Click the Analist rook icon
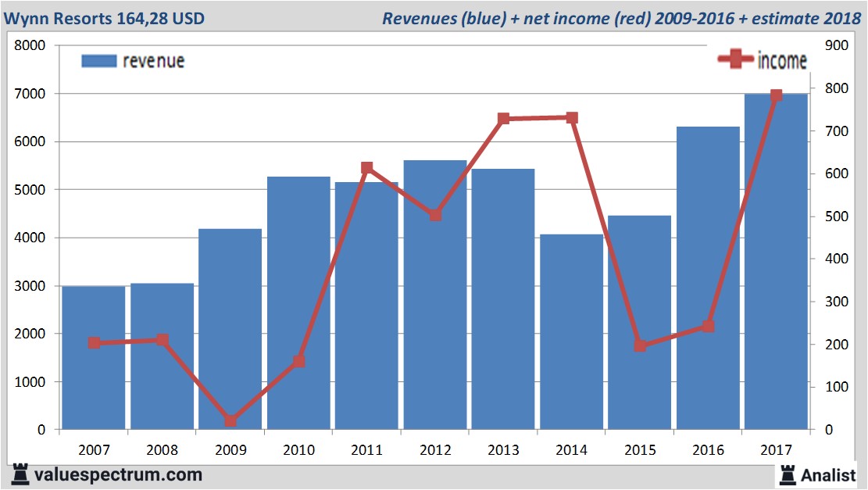The image size is (868, 490). [786, 474]
